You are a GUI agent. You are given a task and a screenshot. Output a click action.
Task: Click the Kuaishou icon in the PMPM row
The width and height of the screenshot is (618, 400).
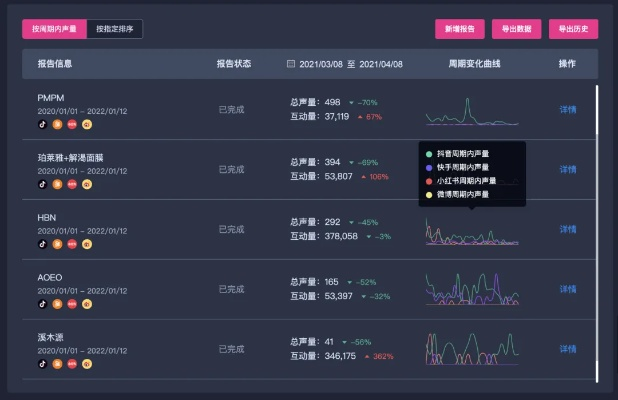coord(58,125)
